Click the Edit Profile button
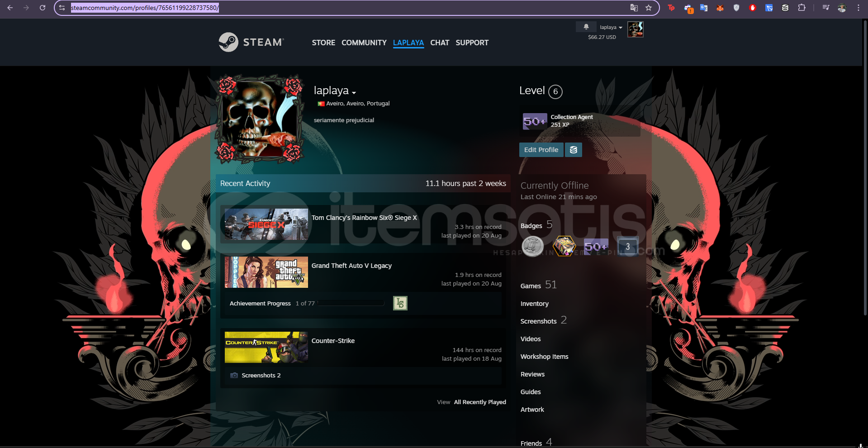The height and width of the screenshot is (448, 868). pos(541,150)
